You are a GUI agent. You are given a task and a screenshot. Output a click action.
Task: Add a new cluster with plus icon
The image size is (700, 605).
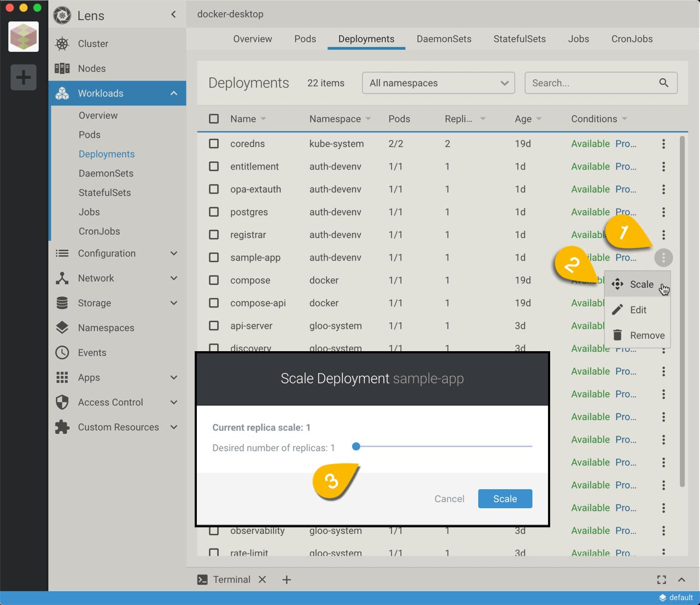click(24, 77)
